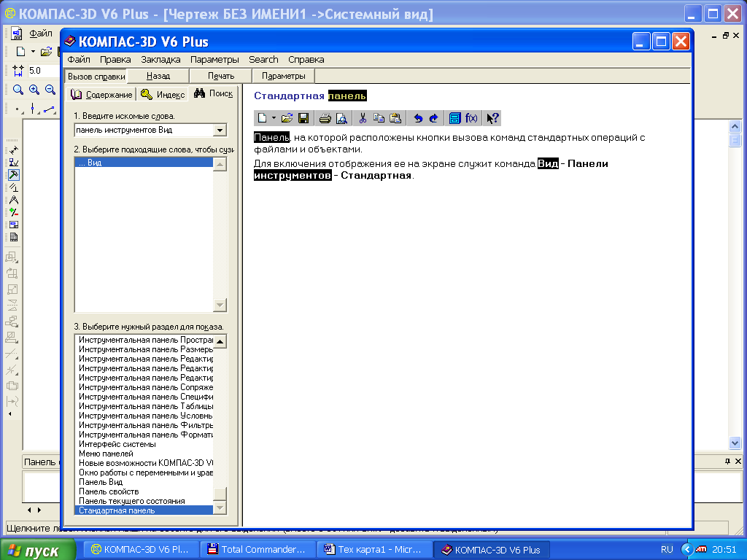Click the cursor step icon beside 5.0

click(x=18, y=71)
